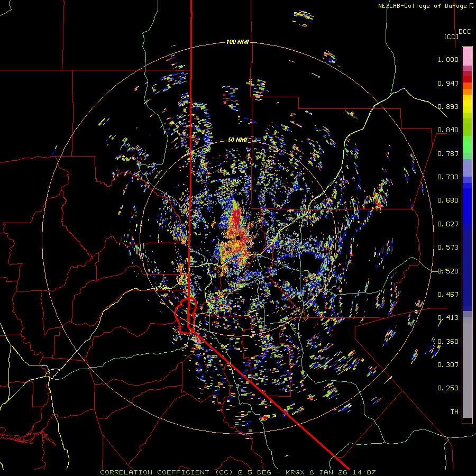Click the NEXLAB-College of DuPage watermark text

click(x=425, y=6)
